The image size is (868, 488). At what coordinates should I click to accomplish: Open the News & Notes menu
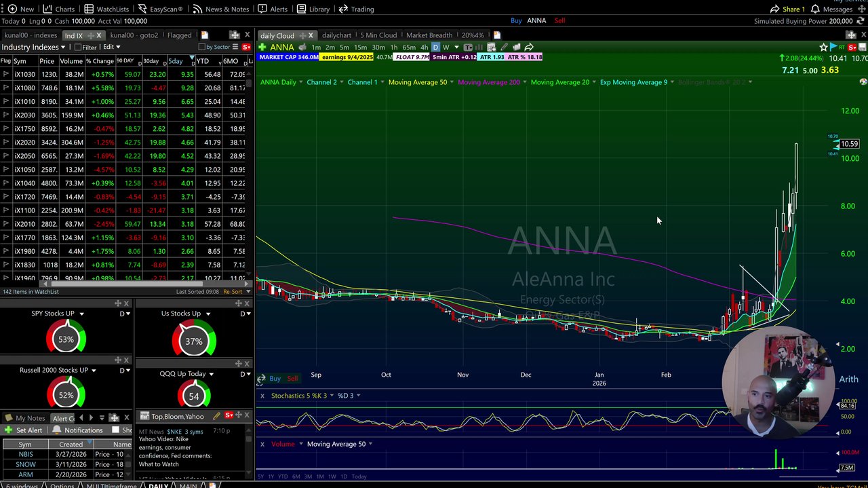220,9
